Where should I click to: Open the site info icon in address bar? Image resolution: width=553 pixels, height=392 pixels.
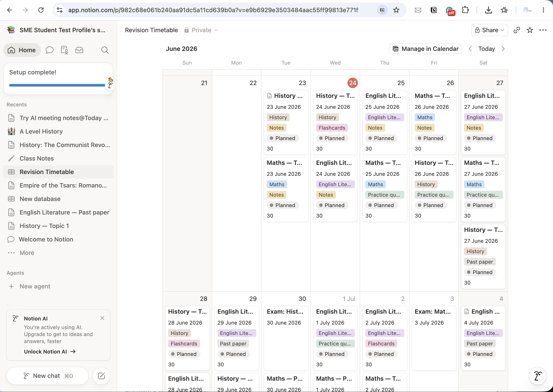60,10
